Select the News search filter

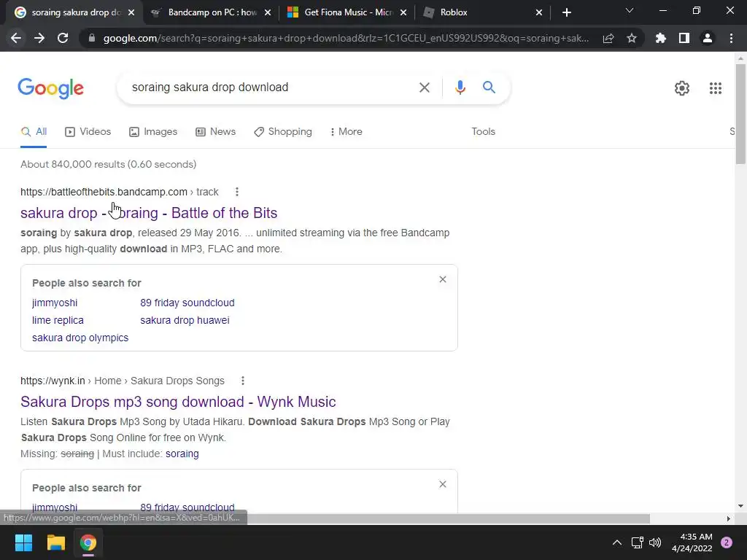coord(216,132)
